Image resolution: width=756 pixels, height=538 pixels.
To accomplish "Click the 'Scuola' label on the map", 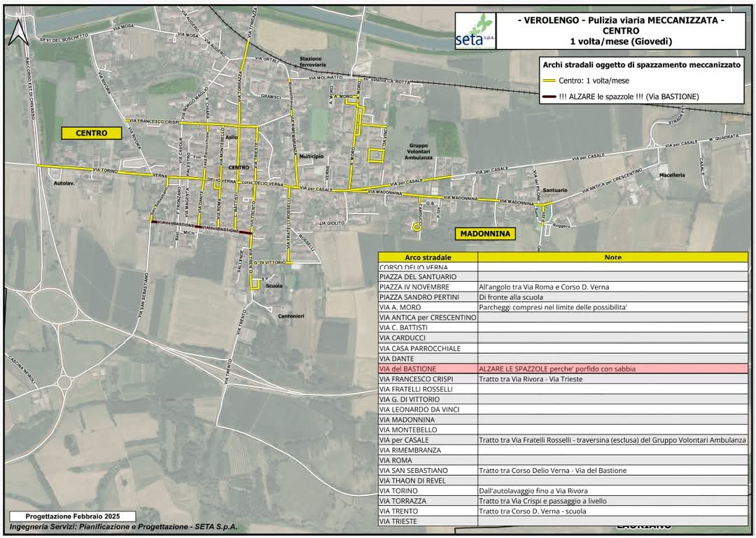I will (274, 286).
